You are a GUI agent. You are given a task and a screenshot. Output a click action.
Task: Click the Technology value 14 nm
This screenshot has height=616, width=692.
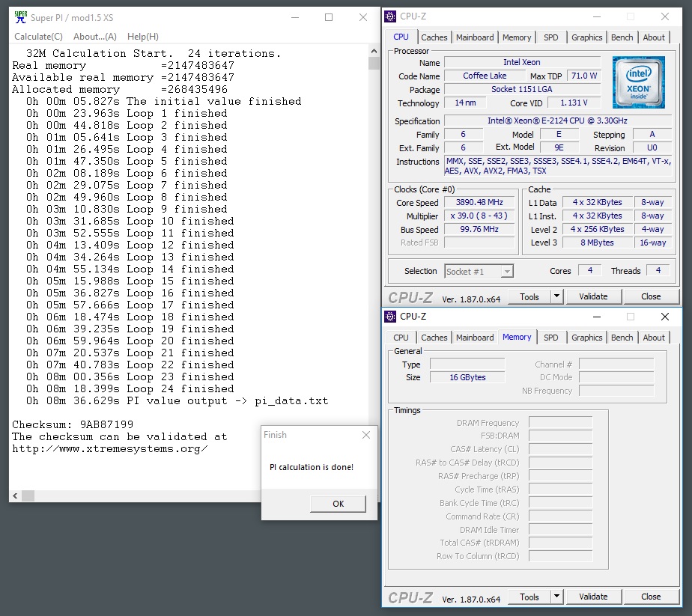click(465, 103)
